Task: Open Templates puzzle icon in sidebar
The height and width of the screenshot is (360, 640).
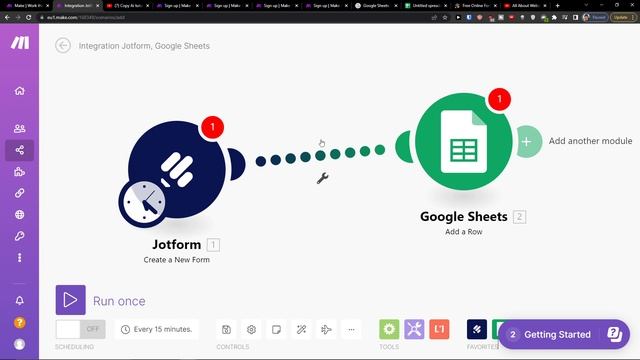Action: tap(20, 171)
